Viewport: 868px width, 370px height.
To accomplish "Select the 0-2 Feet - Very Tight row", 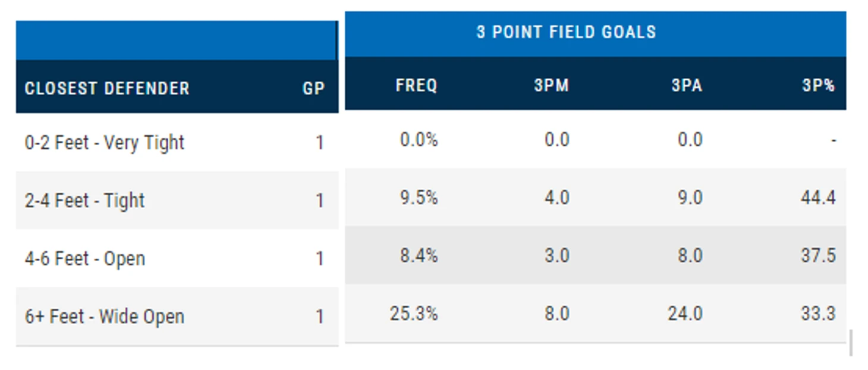I will coord(105,143).
